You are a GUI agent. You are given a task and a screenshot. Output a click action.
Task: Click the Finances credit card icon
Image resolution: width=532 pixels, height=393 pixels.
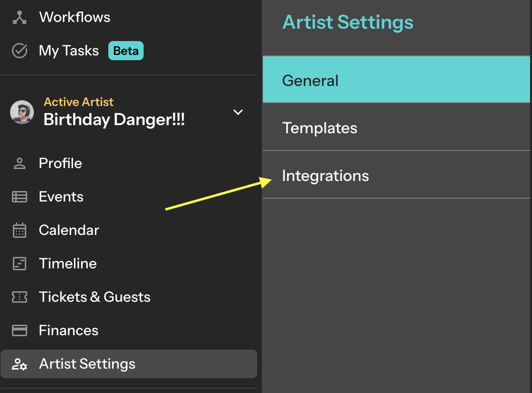tap(20, 330)
